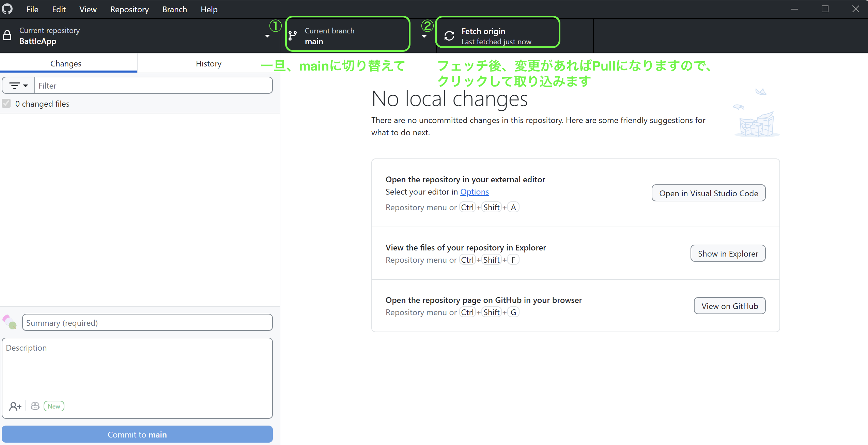This screenshot has height=445, width=868.
Task: Open the Help menu
Action: [209, 9]
